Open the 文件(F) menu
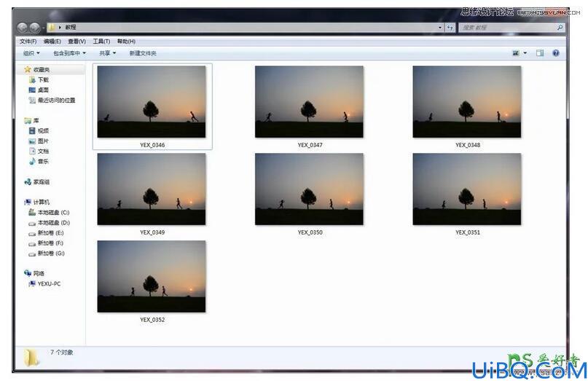The width and height of the screenshot is (588, 381). coord(28,42)
